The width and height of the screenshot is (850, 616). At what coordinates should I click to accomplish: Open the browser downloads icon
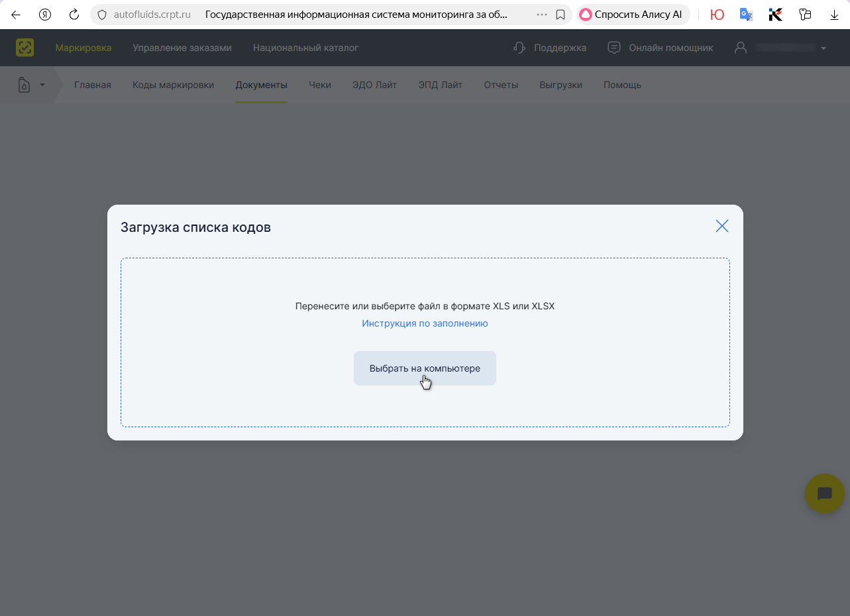(834, 15)
